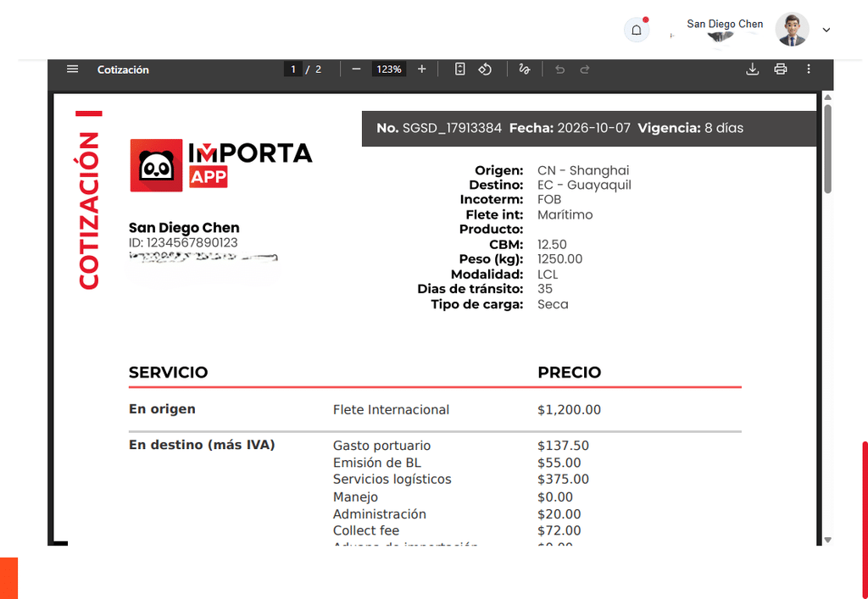This screenshot has width=868, height=599.
Task: Click the Gasto portuario row label
Action: 381,446
